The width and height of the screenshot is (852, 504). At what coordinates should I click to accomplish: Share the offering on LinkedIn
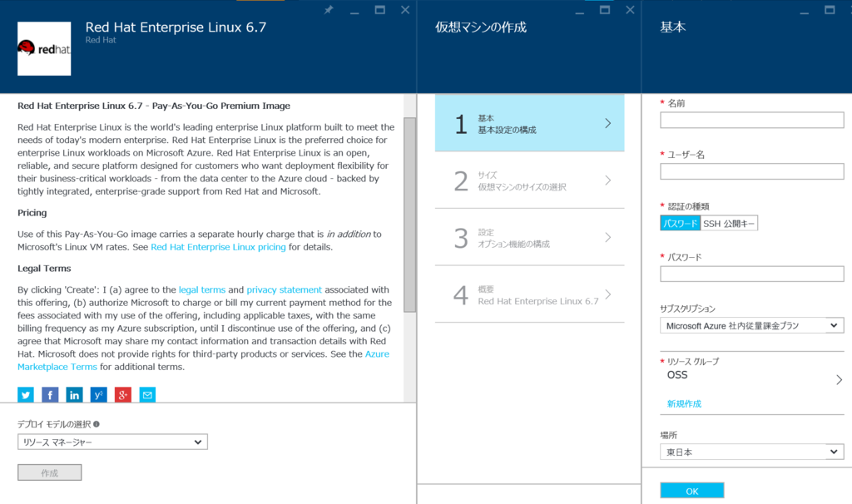pos(74,395)
